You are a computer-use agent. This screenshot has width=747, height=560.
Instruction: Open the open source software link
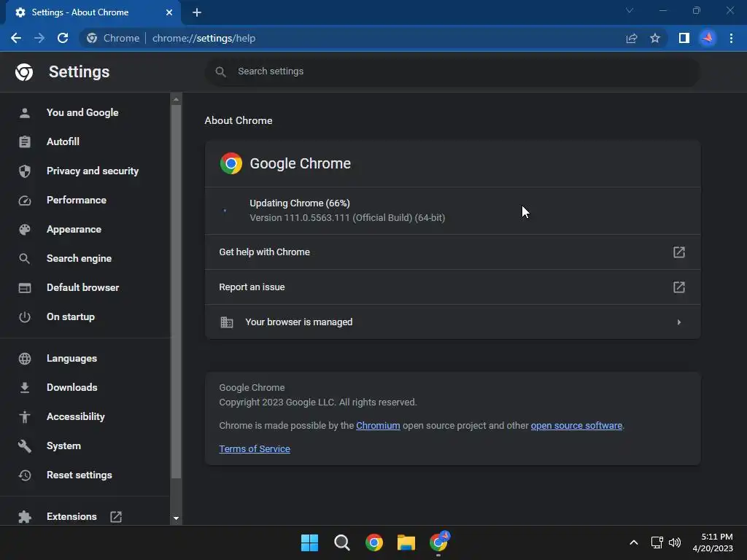coord(576,425)
